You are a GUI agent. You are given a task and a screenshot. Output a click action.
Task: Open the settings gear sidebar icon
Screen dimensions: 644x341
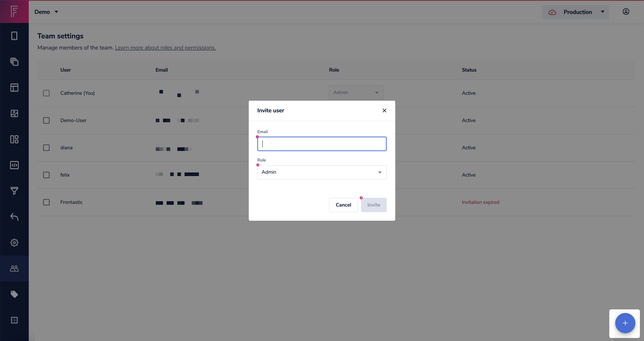14,242
